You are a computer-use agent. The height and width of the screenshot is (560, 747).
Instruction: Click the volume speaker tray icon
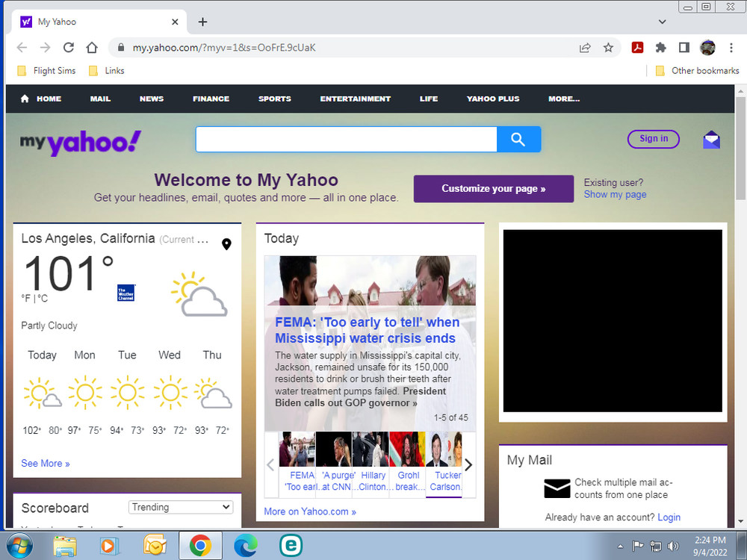(673, 547)
